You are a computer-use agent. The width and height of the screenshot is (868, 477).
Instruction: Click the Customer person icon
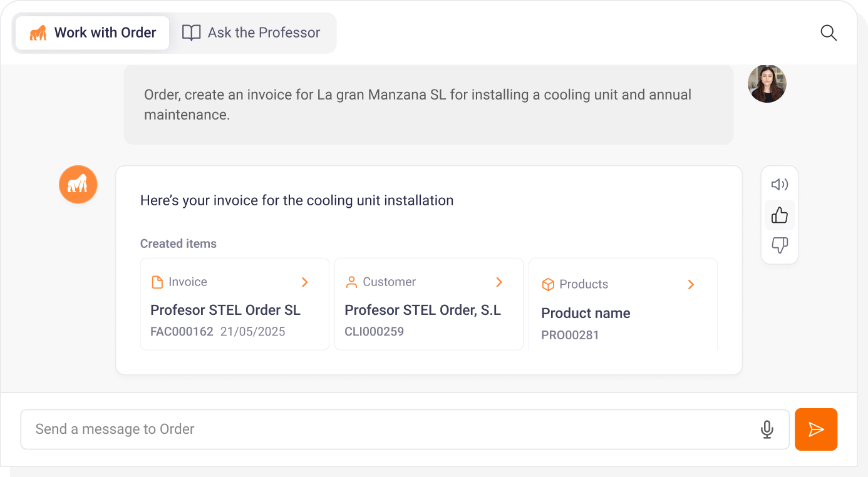tap(351, 282)
